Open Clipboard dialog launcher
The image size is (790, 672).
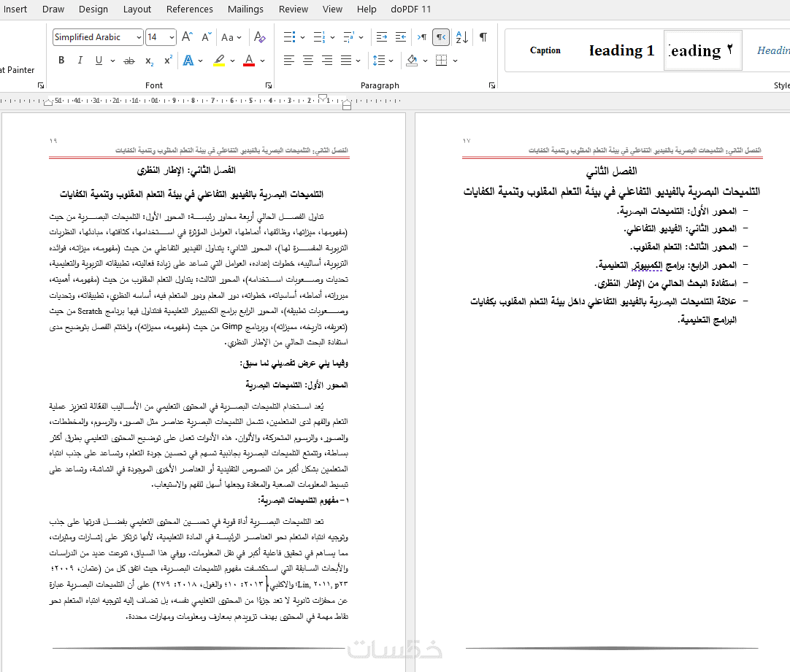click(41, 85)
